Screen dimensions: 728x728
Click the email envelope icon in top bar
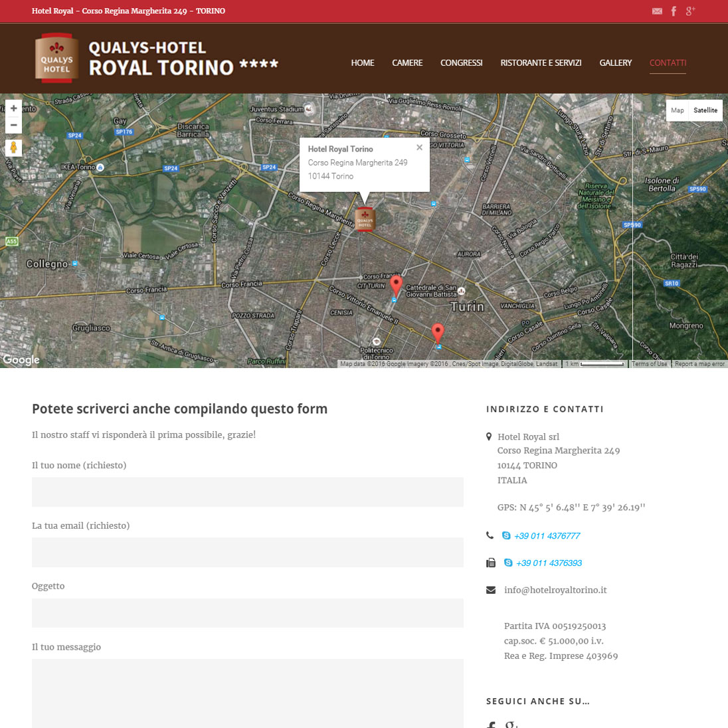pyautogui.click(x=657, y=11)
